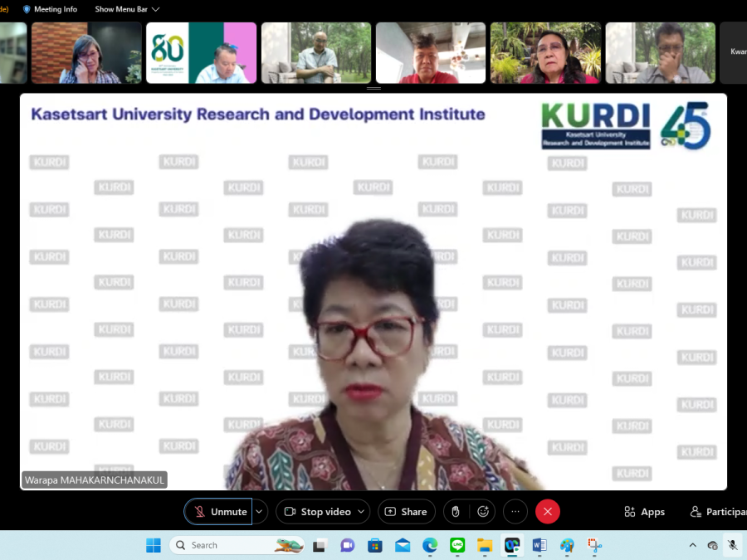The height and width of the screenshot is (560, 747).
Task: Expand video options chevron in Stop video
Action: click(x=361, y=512)
